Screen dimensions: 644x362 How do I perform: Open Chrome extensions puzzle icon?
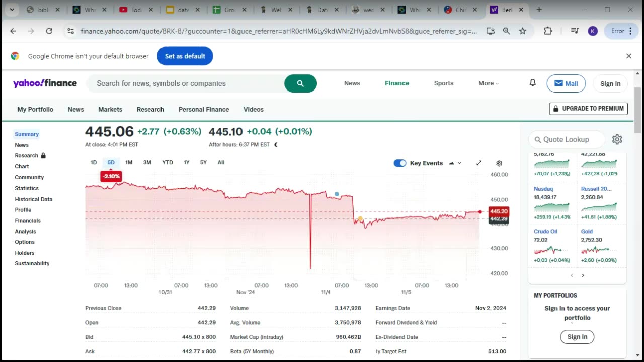point(548,31)
